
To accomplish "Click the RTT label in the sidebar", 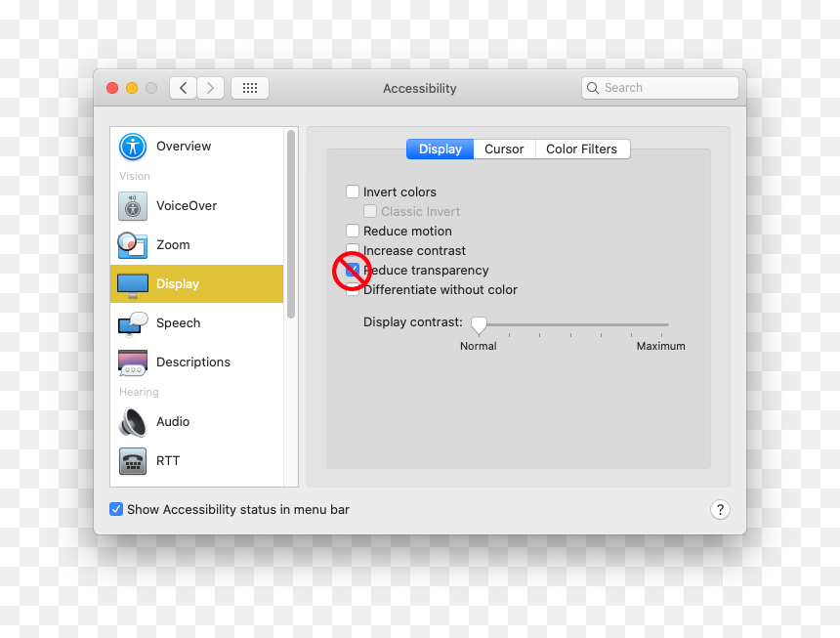I will click(168, 461).
